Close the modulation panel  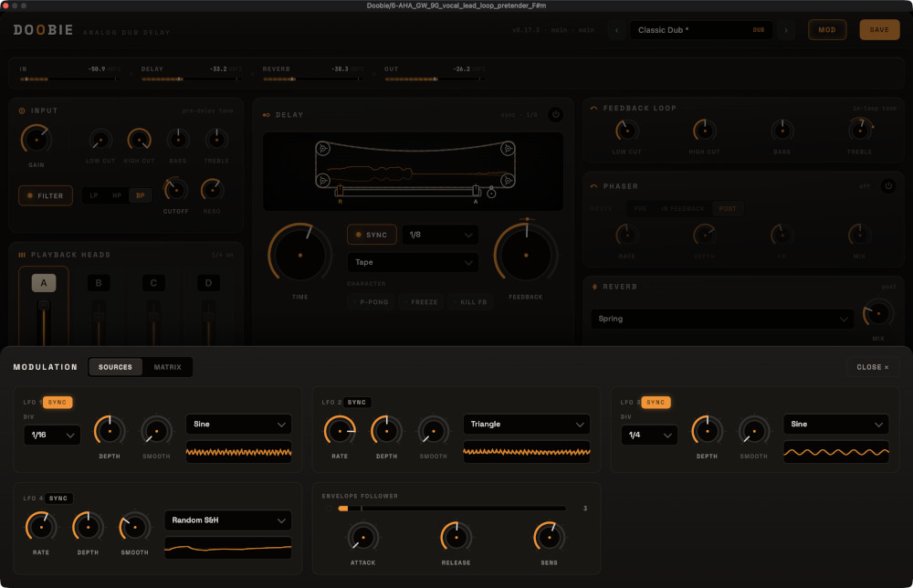point(872,367)
